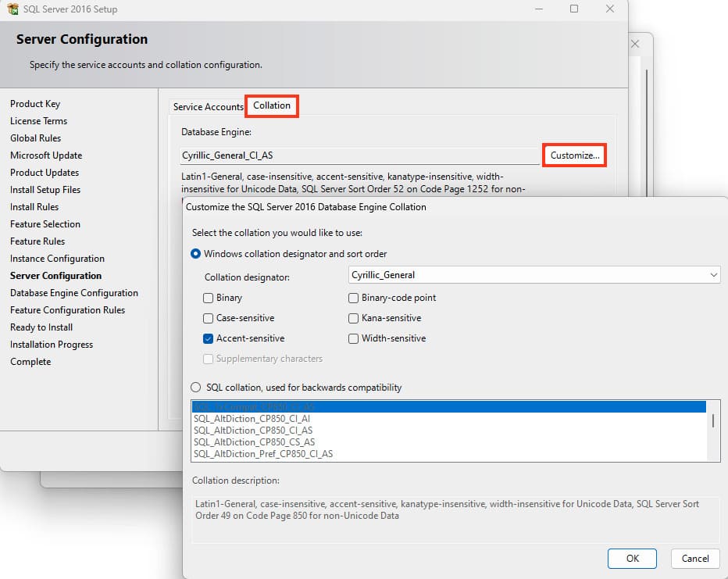Viewport: 728px width, 579px height.
Task: Select Windows collation designator radio option
Action: (196, 254)
